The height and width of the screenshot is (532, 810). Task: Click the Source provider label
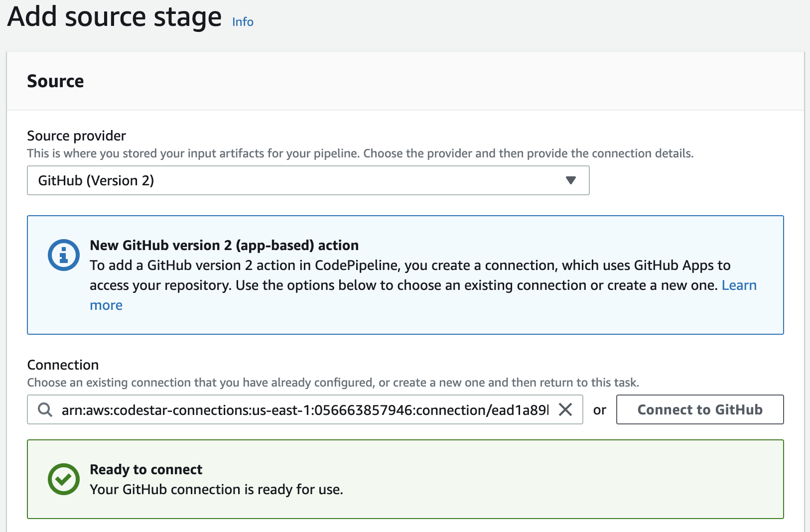[x=76, y=135]
